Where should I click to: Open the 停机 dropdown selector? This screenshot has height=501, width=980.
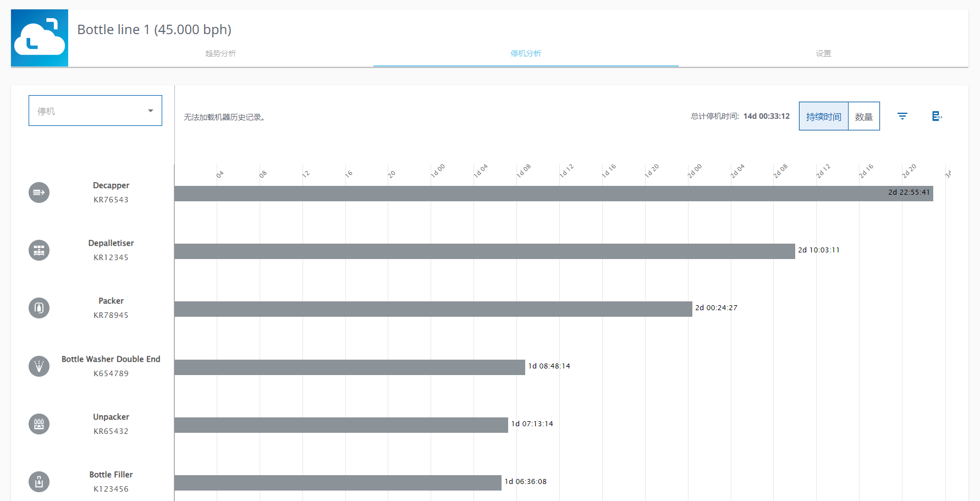pos(95,111)
